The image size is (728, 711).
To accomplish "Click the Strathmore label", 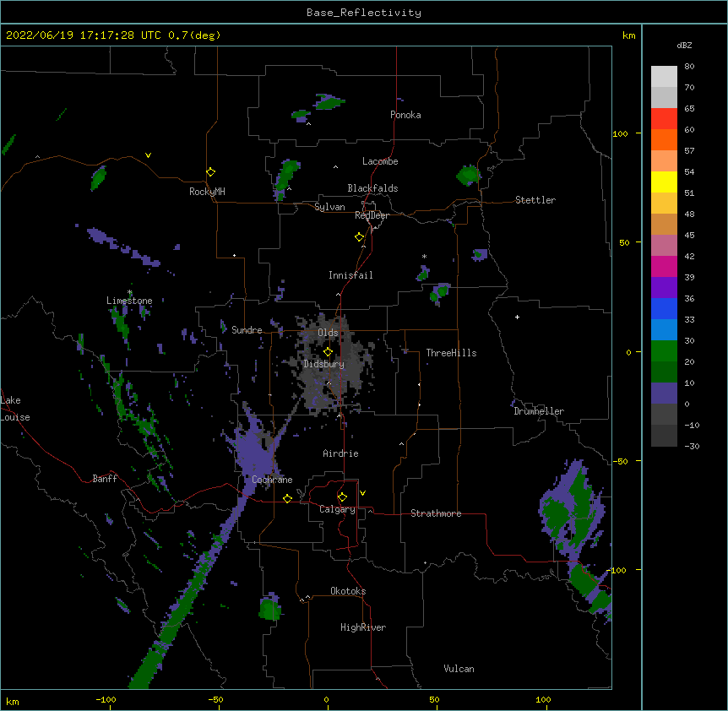I will 436,513.
